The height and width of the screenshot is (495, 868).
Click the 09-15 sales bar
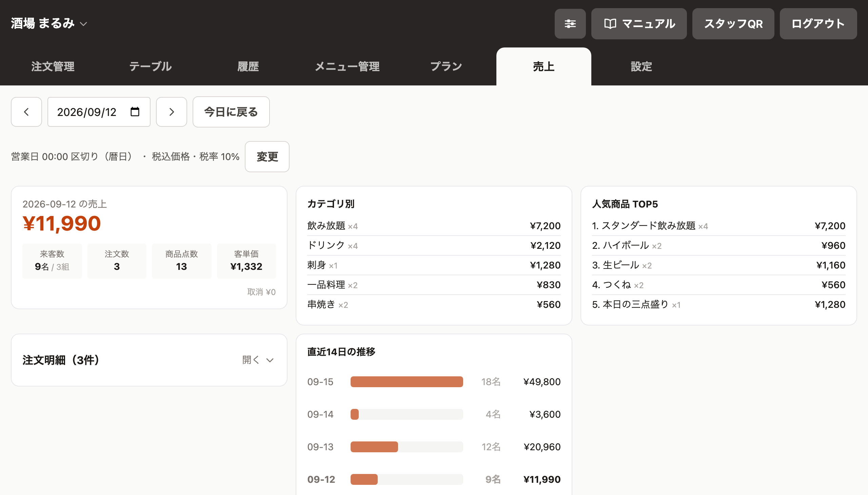click(x=407, y=382)
